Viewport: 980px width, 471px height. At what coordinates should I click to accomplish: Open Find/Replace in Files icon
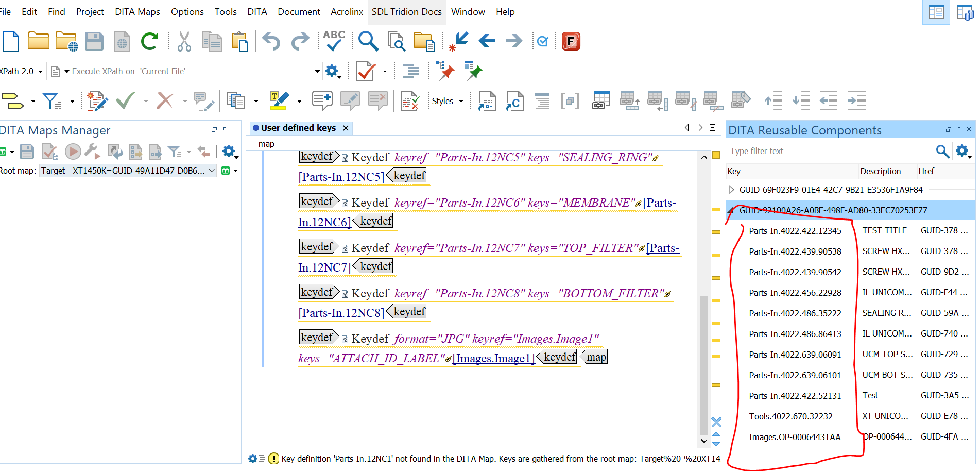pos(397,41)
